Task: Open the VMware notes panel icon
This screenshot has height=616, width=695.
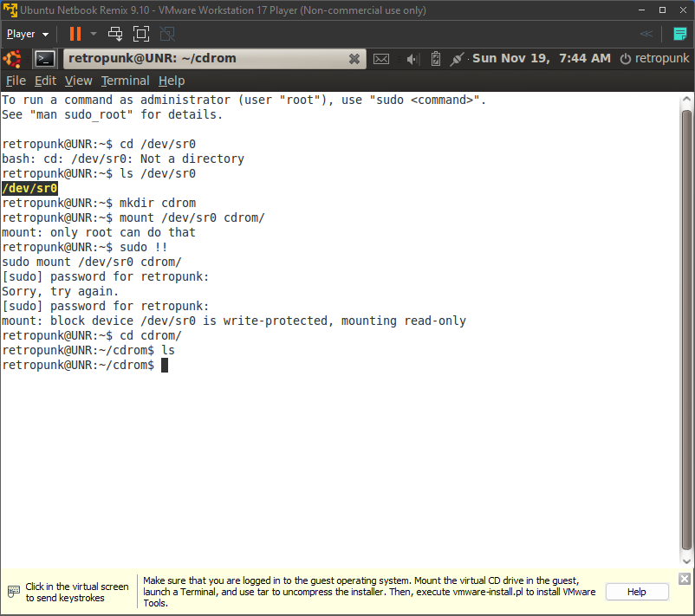Action: (680, 34)
